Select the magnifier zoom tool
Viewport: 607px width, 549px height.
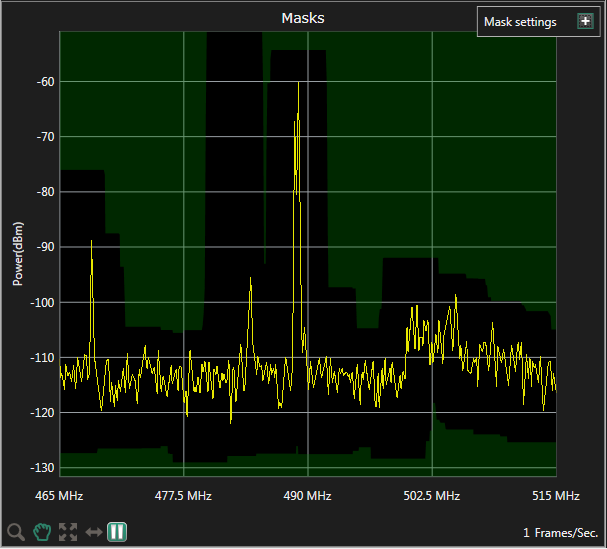pyautogui.click(x=16, y=532)
